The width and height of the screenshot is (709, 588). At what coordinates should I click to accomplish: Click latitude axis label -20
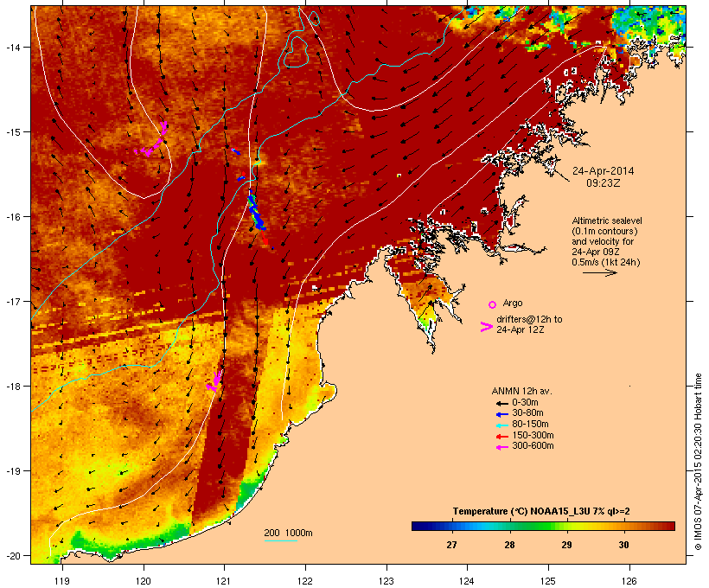point(13,555)
